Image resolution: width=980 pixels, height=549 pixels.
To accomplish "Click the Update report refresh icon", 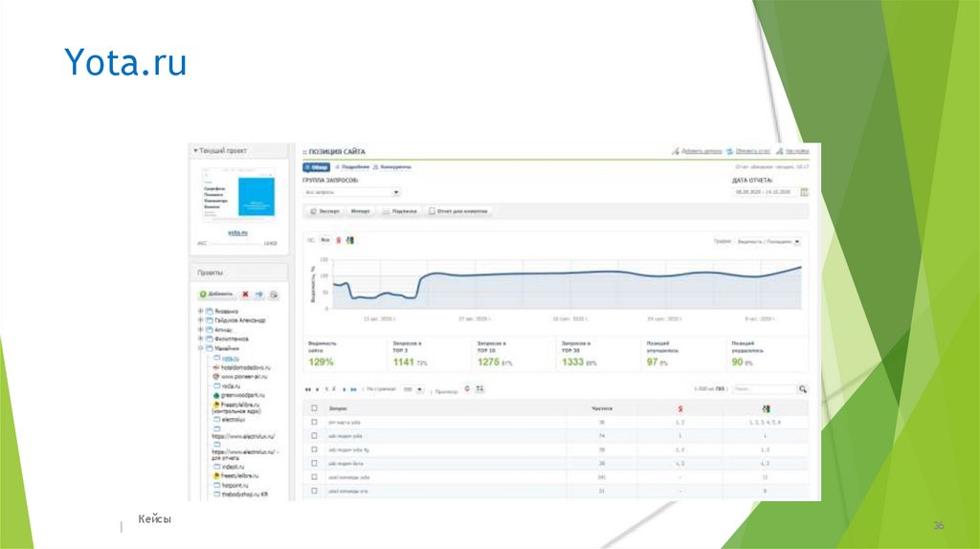I will [729, 151].
